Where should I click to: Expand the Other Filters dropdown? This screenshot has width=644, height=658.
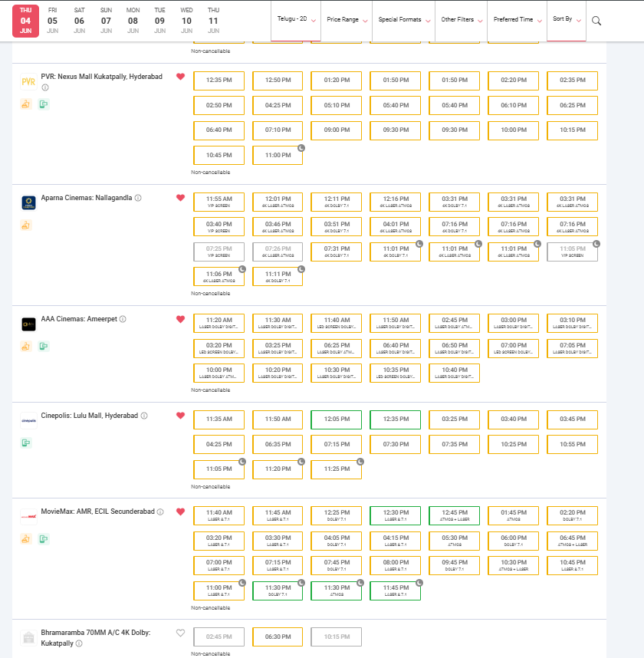coord(461,19)
